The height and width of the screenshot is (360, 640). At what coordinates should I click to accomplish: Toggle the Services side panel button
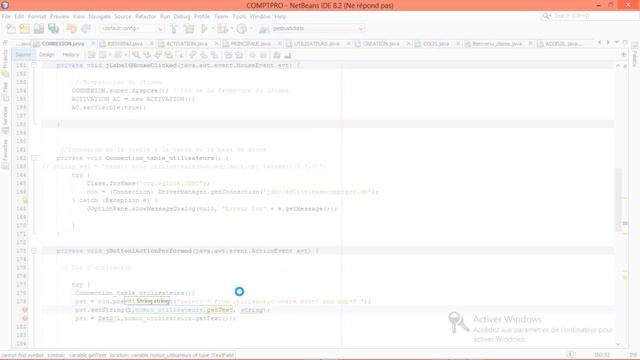tap(5, 120)
